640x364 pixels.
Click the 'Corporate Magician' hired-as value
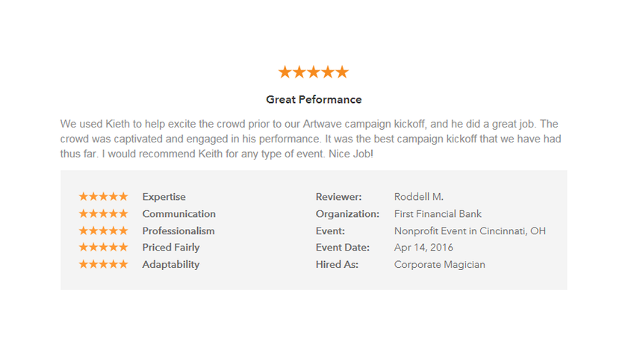coord(440,265)
